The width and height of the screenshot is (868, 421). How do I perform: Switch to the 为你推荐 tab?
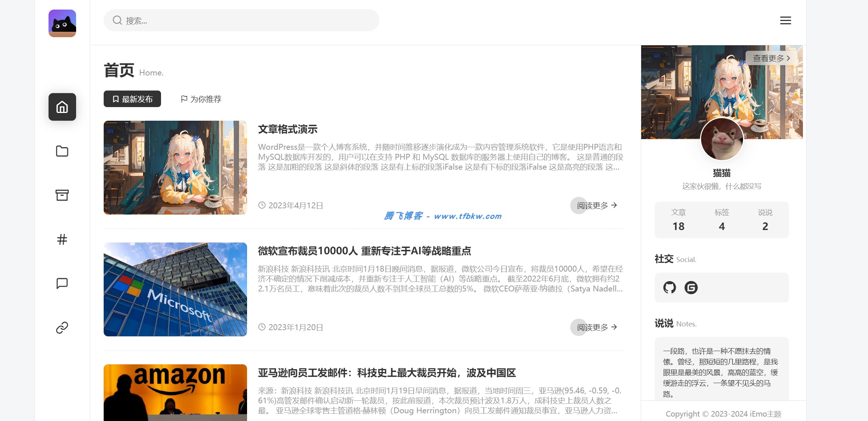200,99
